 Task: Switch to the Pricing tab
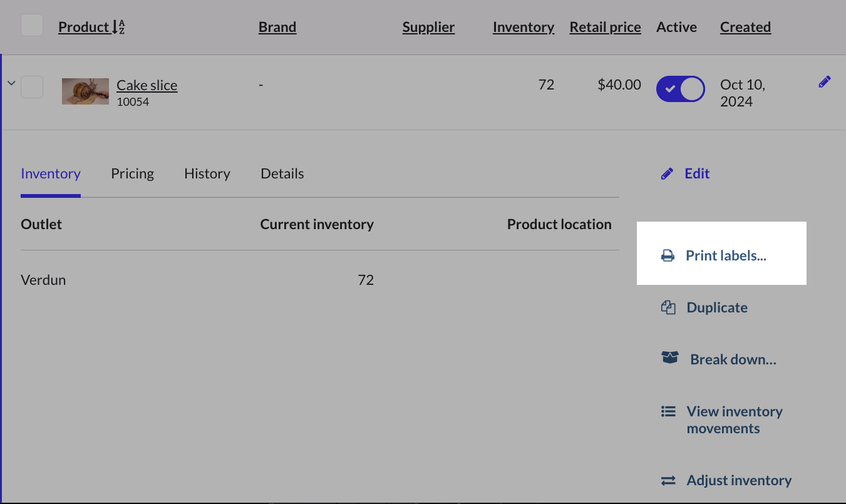(x=132, y=173)
